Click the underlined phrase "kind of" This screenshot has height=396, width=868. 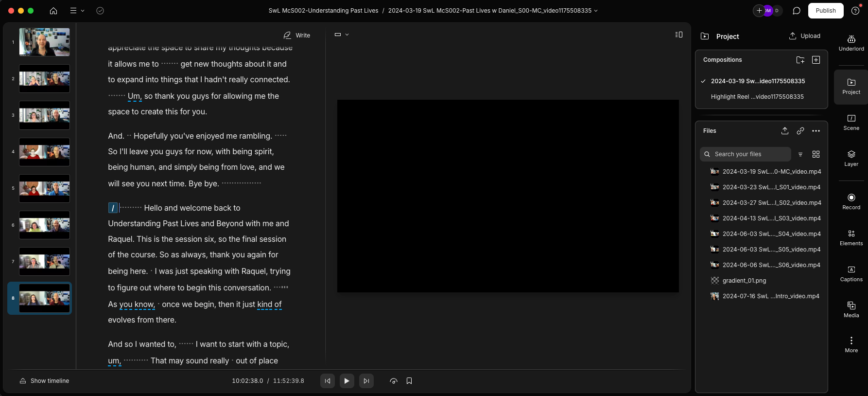(x=269, y=305)
